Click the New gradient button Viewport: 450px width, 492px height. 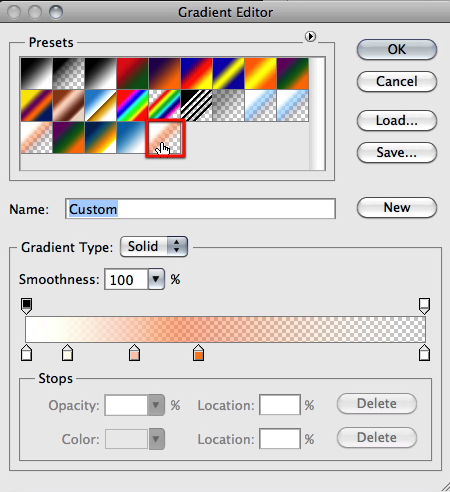tap(397, 207)
